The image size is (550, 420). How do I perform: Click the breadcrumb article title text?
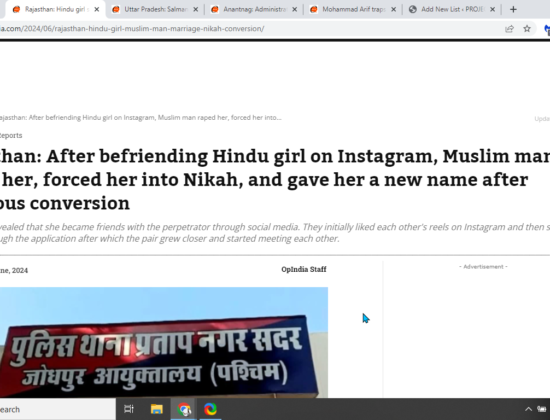[140, 118]
